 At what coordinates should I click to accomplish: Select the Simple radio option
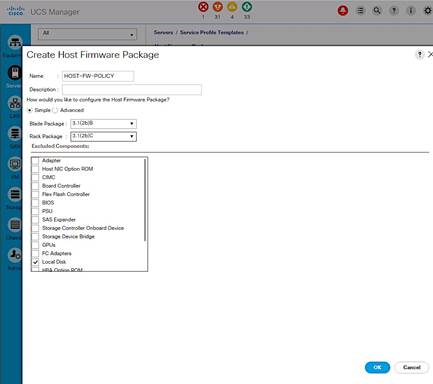[30, 110]
